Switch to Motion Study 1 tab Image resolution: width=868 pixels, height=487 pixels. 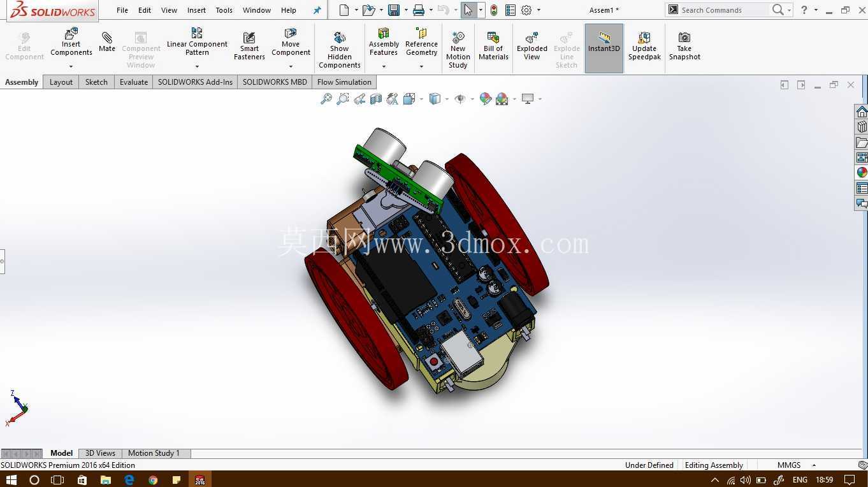(154, 453)
